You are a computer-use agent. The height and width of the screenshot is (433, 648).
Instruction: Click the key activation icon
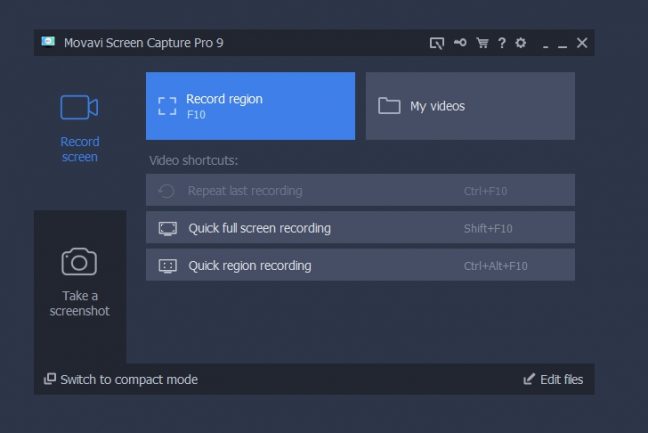(459, 43)
